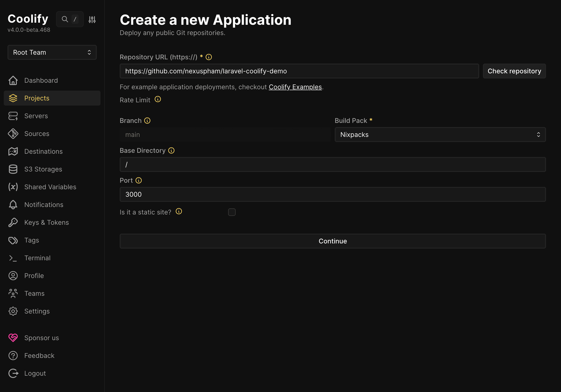Go to the Teams page

click(34, 293)
